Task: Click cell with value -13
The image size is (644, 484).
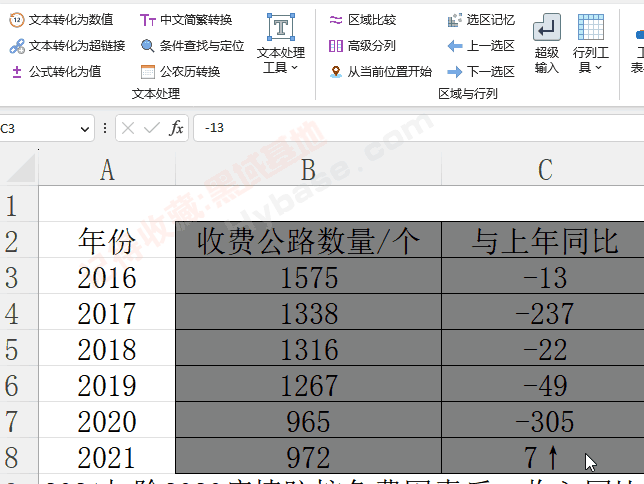Action: (543, 276)
